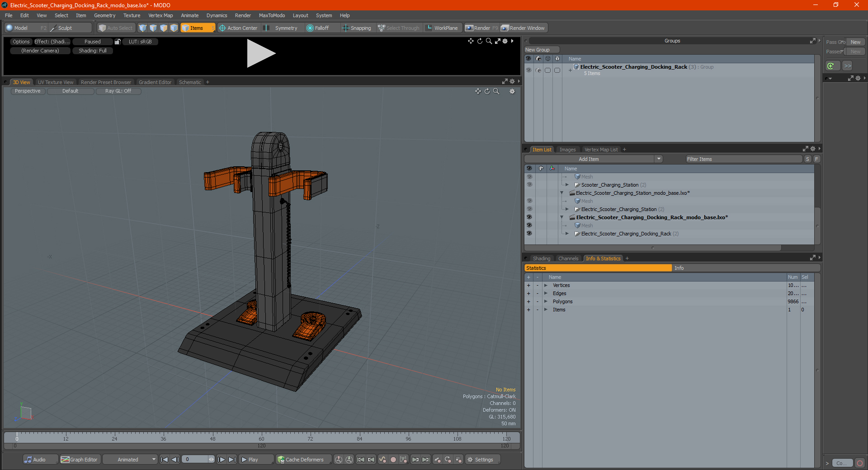Click the Pass Group New button
Viewport: 868px width, 470px height.
[x=855, y=42]
